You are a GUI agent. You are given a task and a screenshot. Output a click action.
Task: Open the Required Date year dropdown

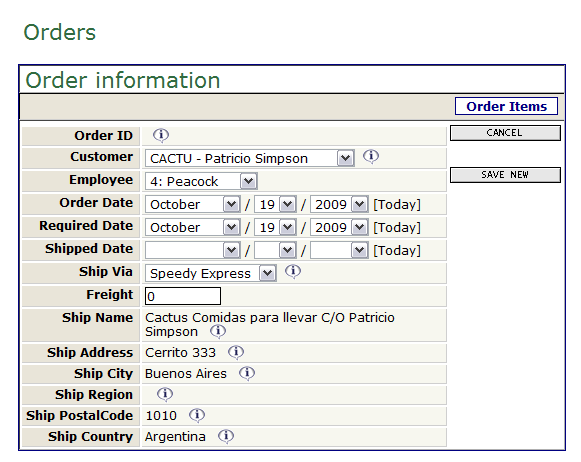tap(339, 227)
